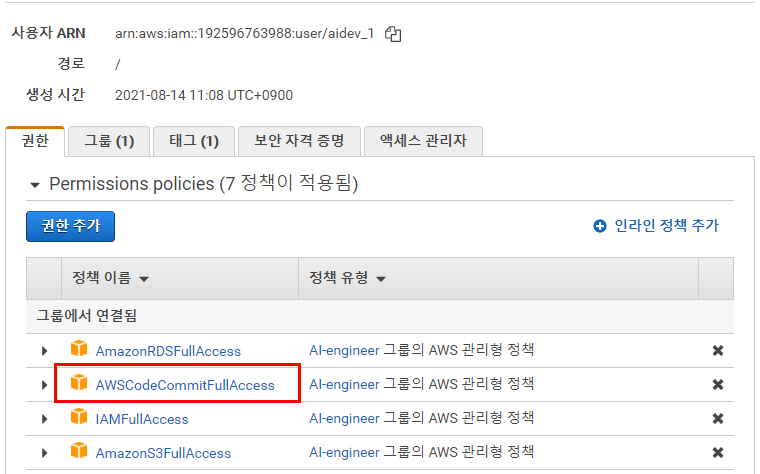The width and height of the screenshot is (760, 474).
Task: Open the AWSCodeCommitFullAccess policy link
Action: (185, 385)
